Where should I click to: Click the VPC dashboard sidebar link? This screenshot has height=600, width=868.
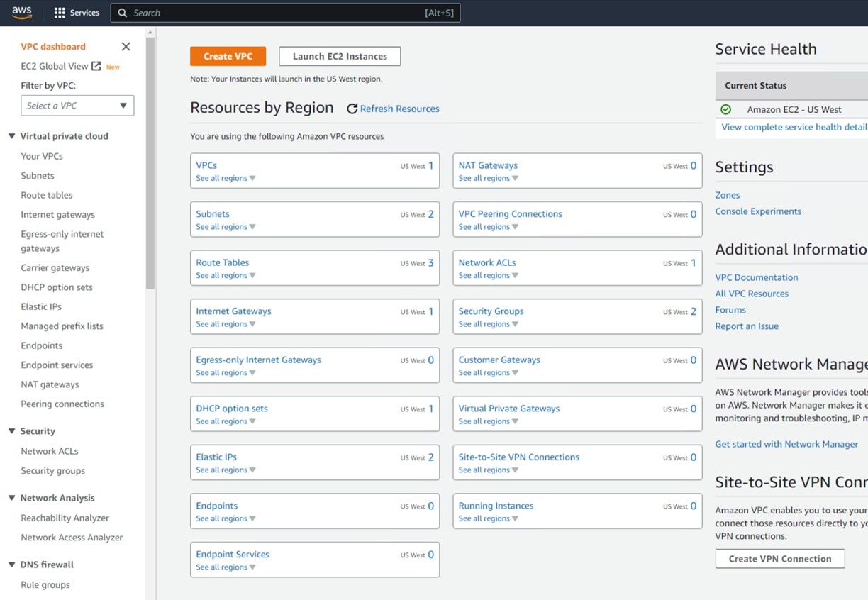pyautogui.click(x=53, y=47)
